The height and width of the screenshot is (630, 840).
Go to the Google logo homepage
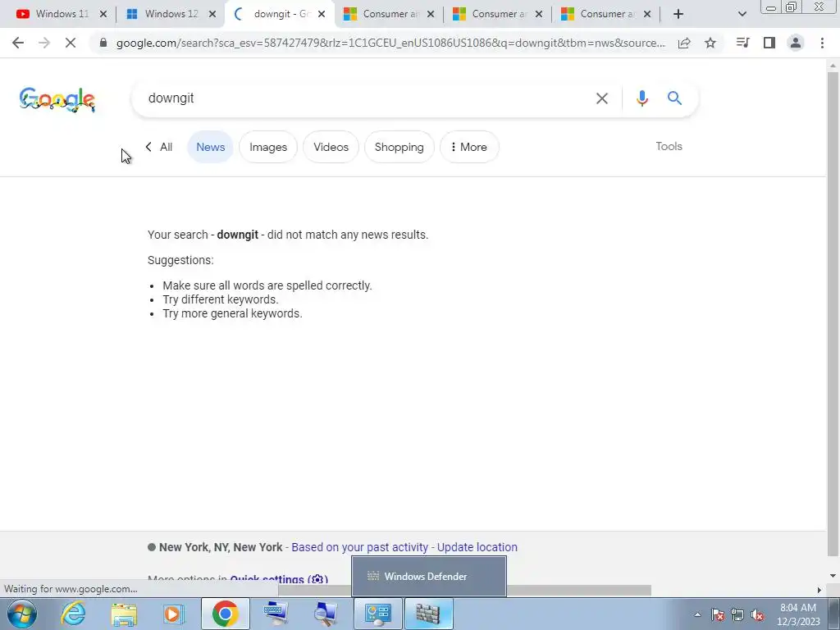tap(57, 99)
